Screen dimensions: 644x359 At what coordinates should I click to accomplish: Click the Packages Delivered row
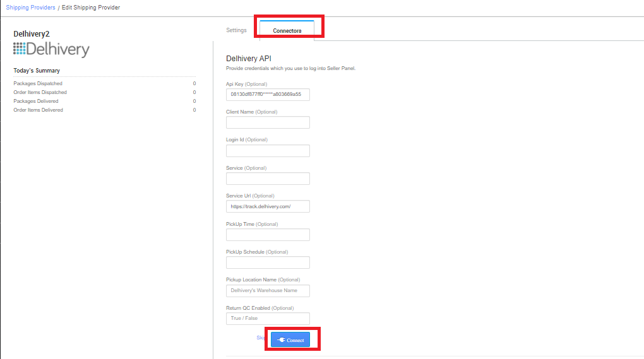point(104,101)
